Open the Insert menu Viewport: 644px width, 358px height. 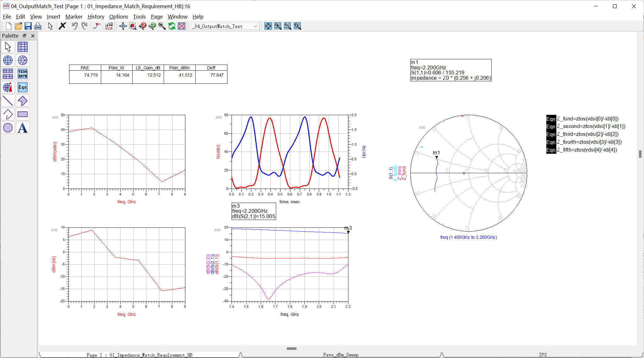click(x=53, y=17)
